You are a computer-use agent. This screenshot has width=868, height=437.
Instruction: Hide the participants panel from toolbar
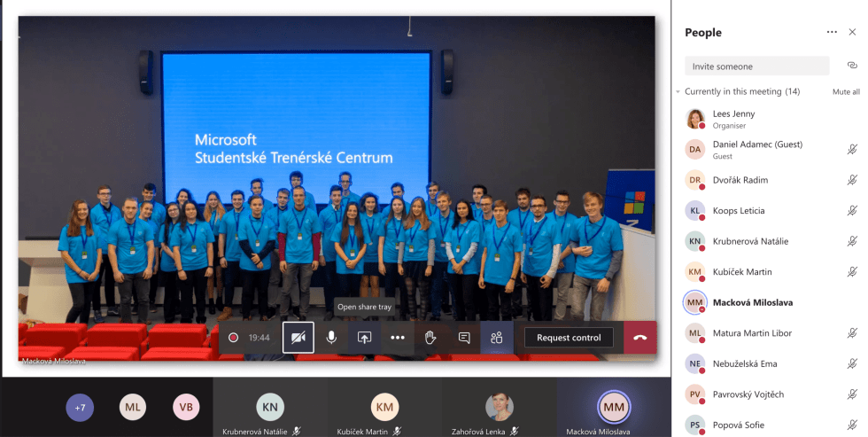[497, 338]
